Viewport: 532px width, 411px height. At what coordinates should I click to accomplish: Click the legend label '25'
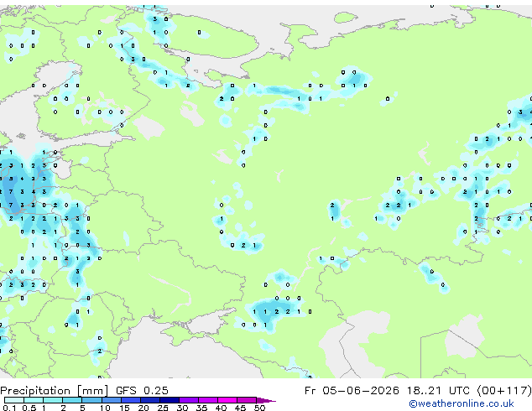pyautogui.click(x=163, y=408)
